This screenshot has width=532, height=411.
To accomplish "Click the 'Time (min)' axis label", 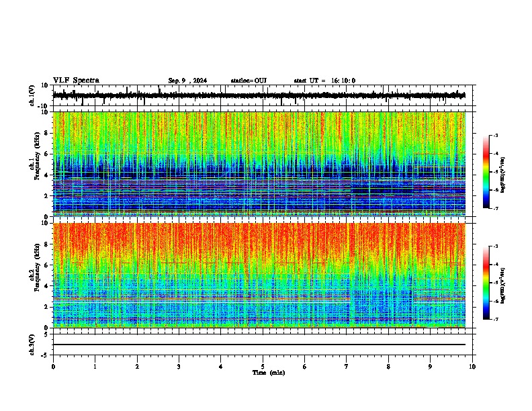I will coord(269,373).
